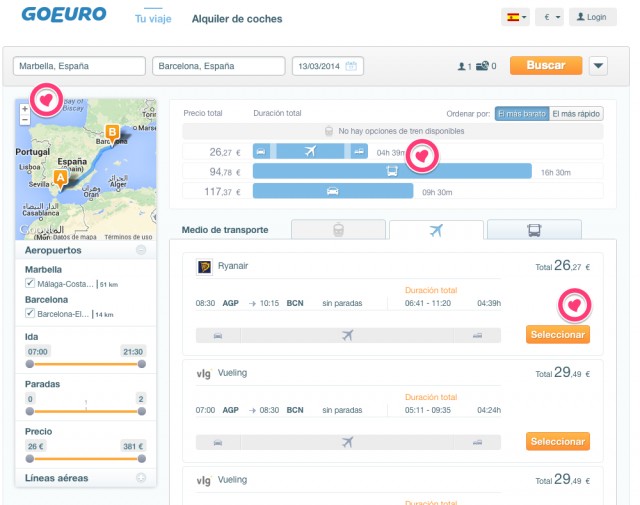Switch to the bus transport tab

pos(534,229)
